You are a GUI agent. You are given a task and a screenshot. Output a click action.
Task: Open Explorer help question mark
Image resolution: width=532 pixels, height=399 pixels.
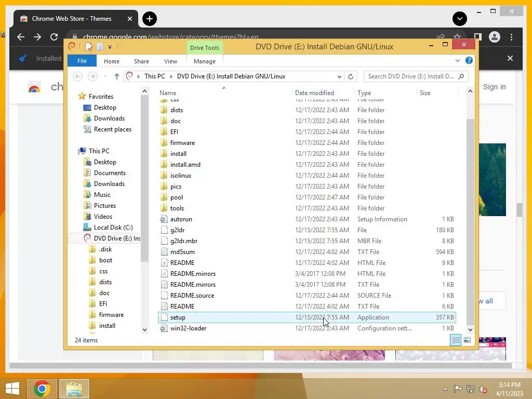[x=469, y=60]
